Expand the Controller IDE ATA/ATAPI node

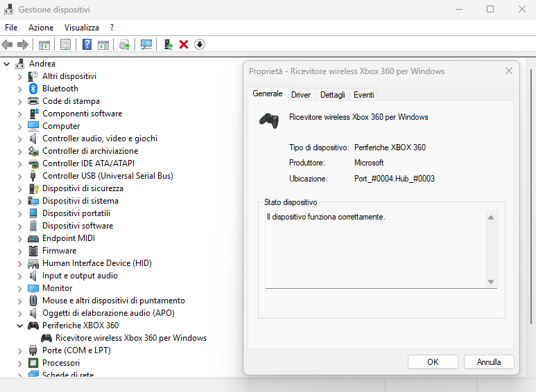pyautogui.click(x=20, y=164)
